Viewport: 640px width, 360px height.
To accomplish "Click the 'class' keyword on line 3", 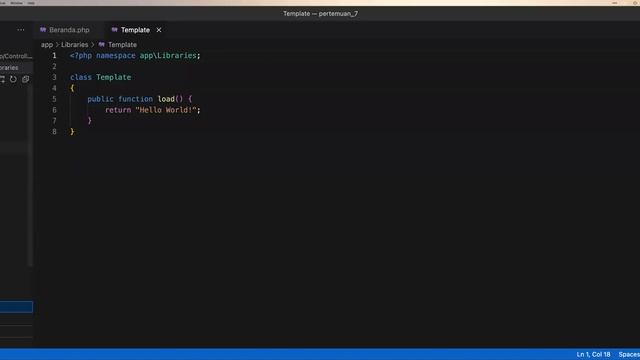I will pos(81,77).
